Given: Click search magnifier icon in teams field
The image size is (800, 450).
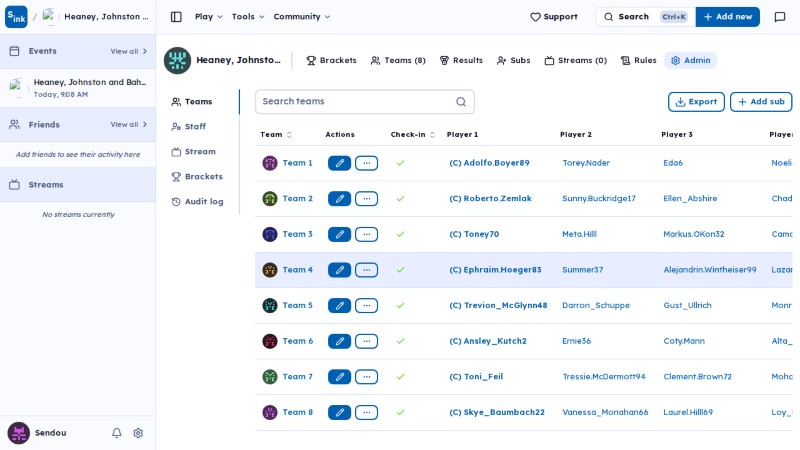Looking at the screenshot, I should pos(461,102).
